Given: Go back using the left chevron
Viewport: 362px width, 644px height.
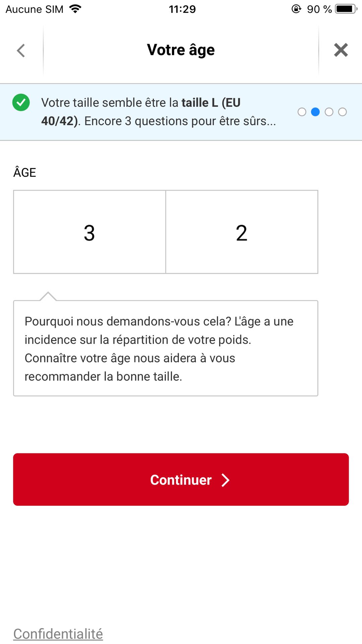Looking at the screenshot, I should [21, 51].
